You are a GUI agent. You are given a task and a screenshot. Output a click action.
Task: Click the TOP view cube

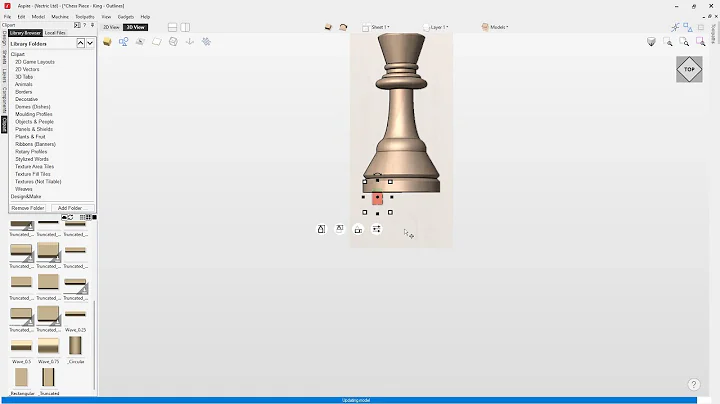point(689,69)
